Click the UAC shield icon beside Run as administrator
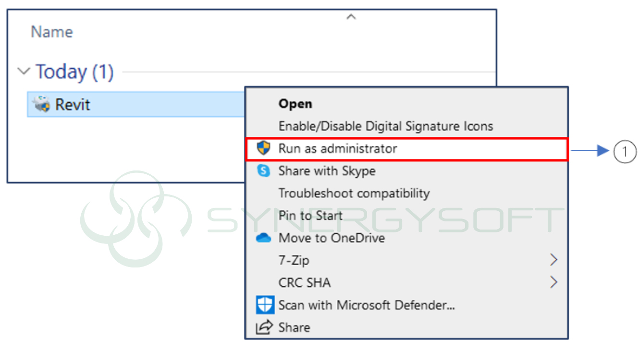Viewport: 639px width, 364px height. [x=263, y=148]
